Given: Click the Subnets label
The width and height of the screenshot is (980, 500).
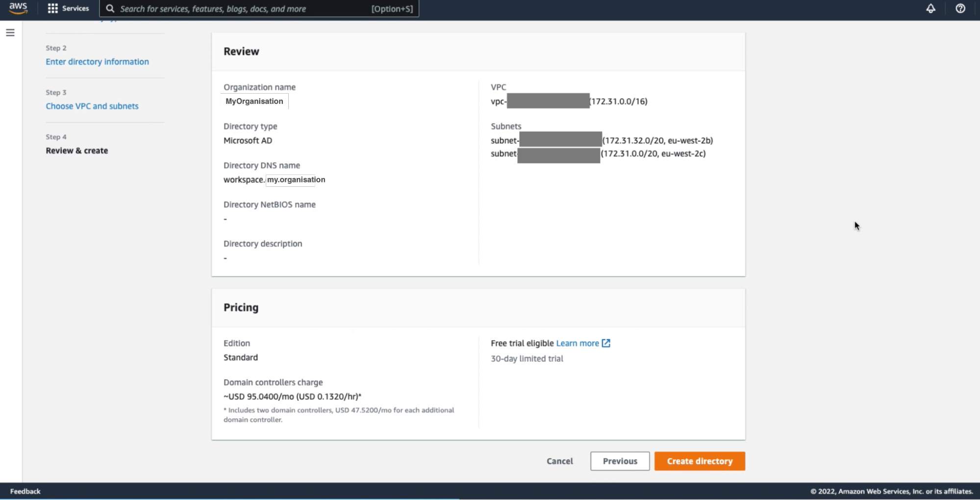Looking at the screenshot, I should [x=506, y=126].
